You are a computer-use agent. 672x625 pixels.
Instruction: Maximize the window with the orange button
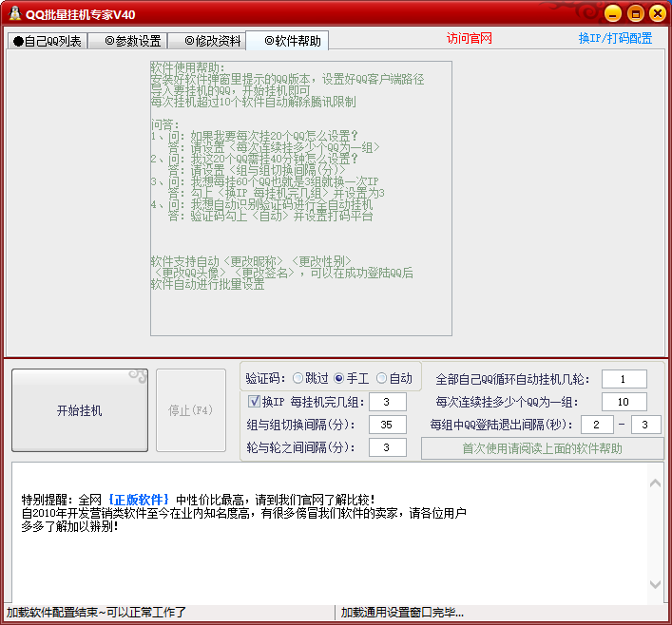(x=636, y=13)
